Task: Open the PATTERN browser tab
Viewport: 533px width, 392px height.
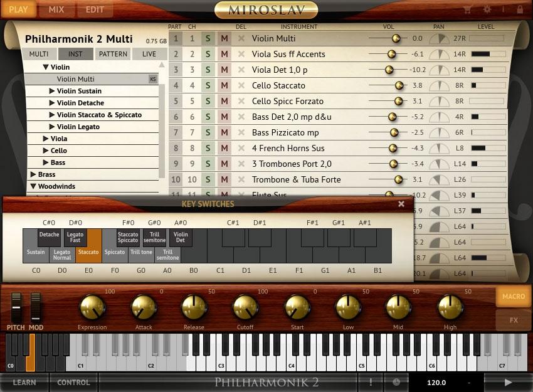Action: [113, 54]
